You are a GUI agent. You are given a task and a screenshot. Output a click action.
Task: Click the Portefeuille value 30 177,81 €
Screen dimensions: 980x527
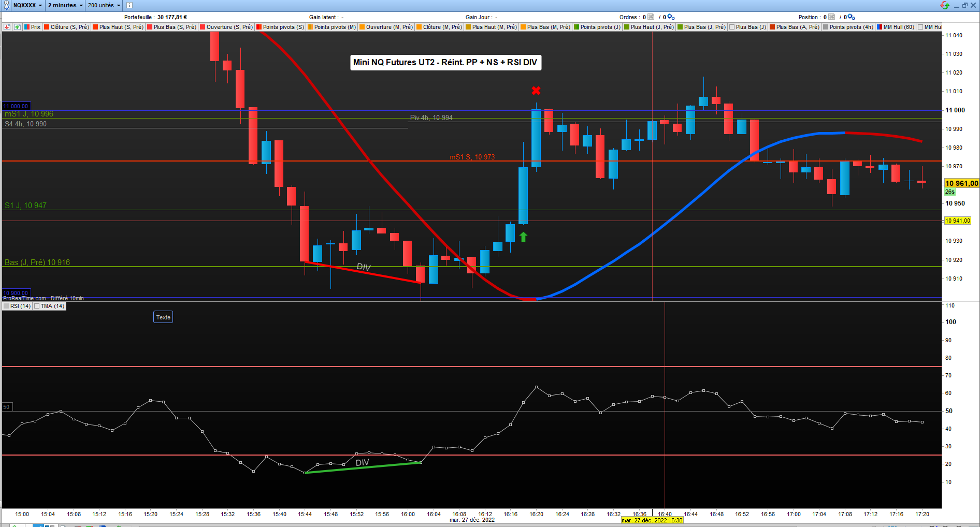pos(172,17)
